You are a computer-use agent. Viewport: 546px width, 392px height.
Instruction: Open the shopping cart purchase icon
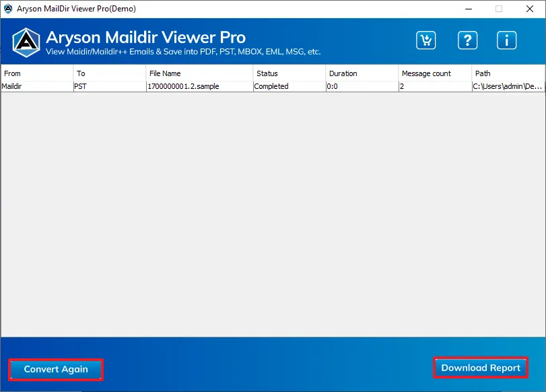(x=425, y=40)
